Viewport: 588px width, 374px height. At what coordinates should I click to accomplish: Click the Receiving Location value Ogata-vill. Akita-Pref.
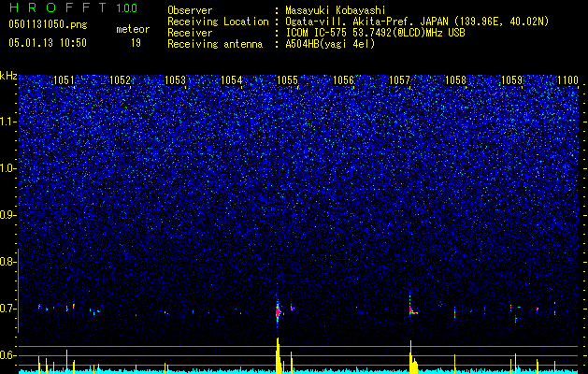(349, 22)
